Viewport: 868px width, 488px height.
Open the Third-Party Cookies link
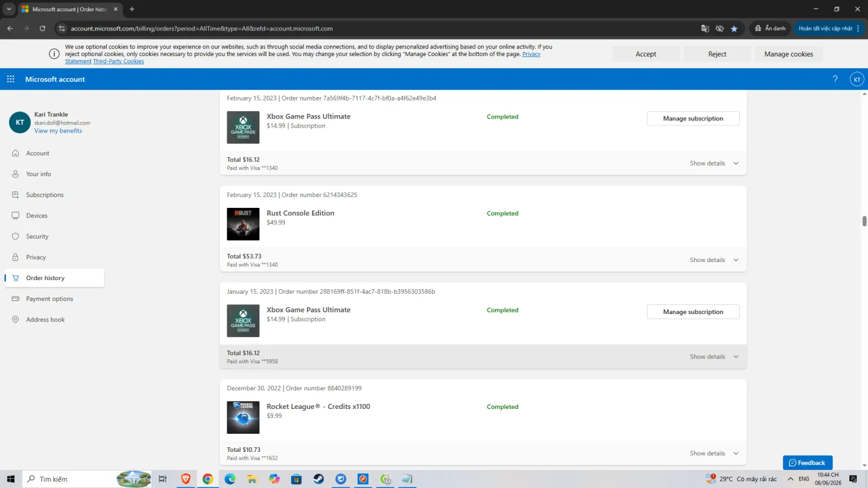pyautogui.click(x=119, y=62)
